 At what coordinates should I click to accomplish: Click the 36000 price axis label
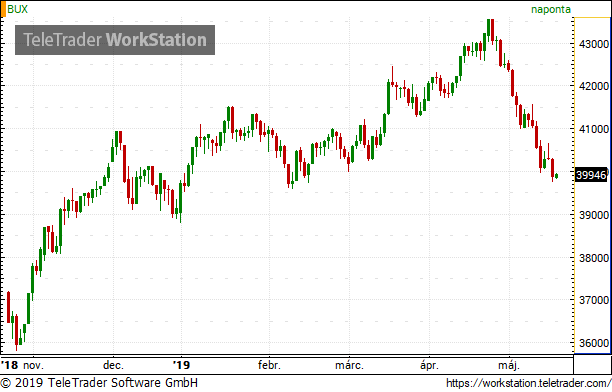594,343
